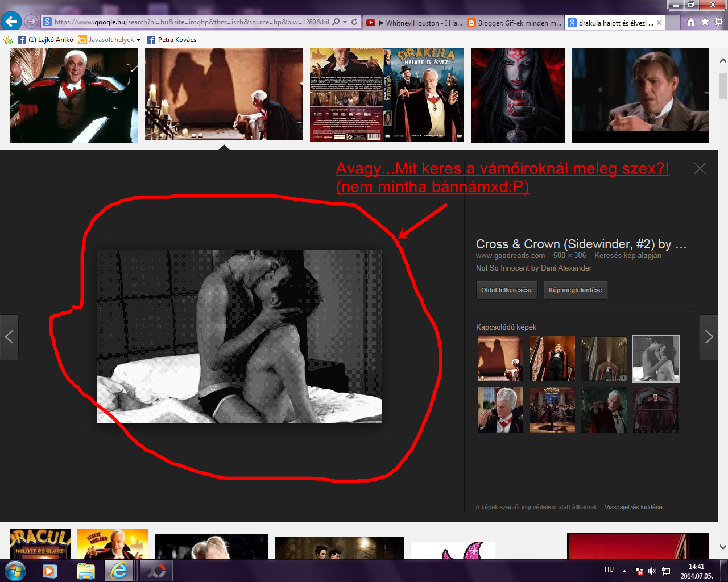The image size is (728, 582).
Task: Open the top-row thumbnail of man in dark suit
Action: pyautogui.click(x=640, y=95)
